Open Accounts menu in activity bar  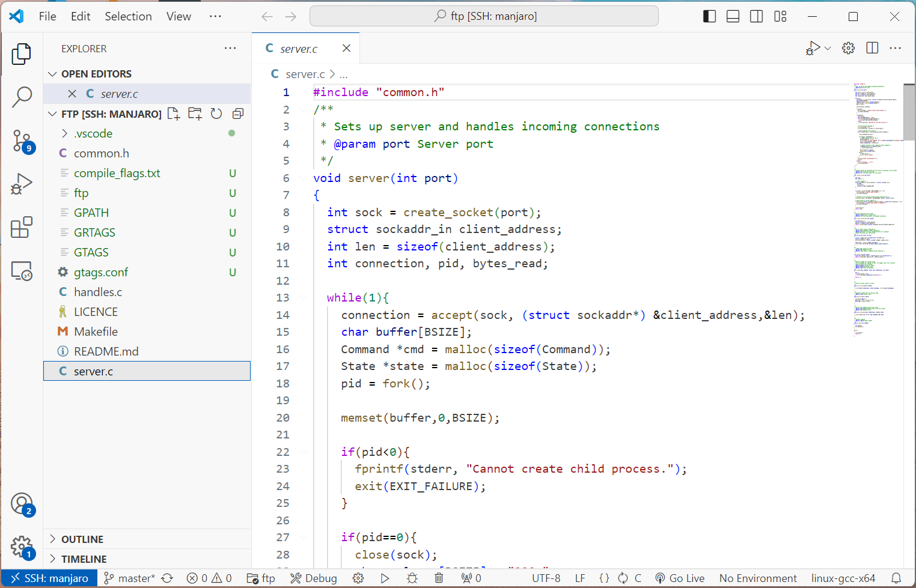pos(22,504)
